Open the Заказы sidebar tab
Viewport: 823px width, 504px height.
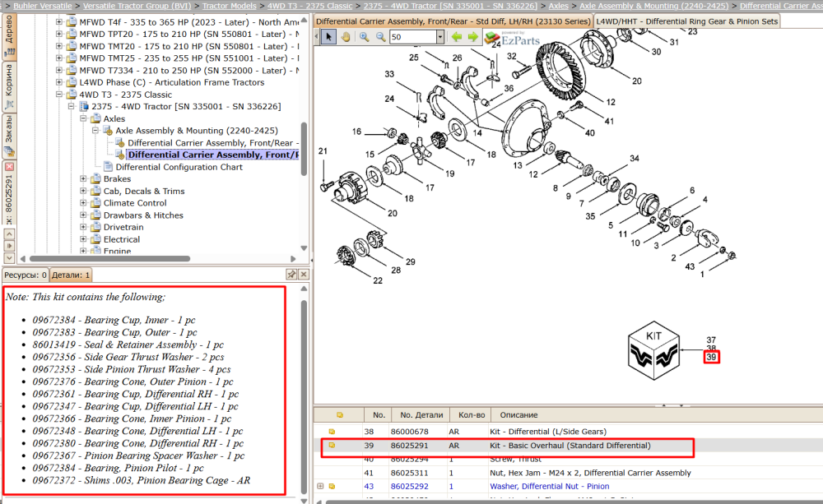(9, 136)
